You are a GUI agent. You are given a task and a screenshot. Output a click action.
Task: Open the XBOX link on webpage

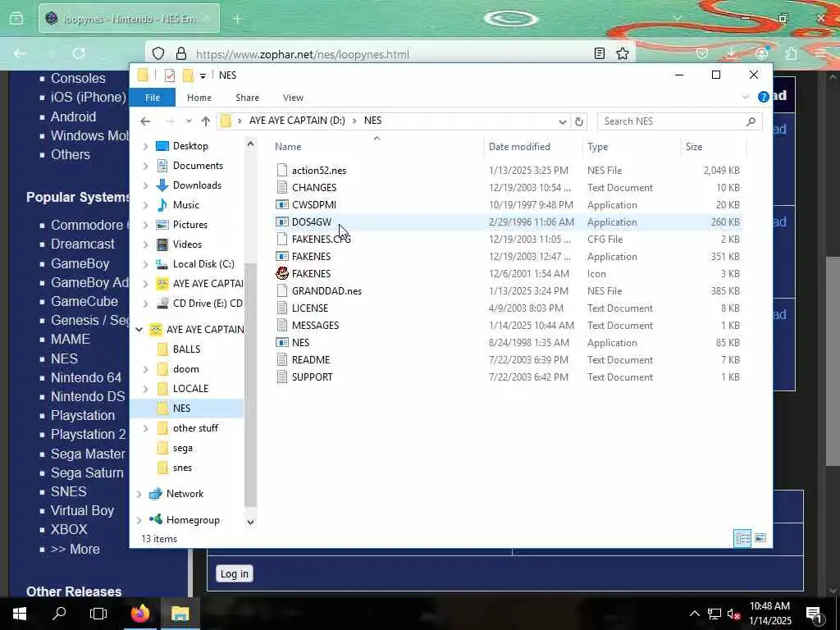click(x=69, y=529)
